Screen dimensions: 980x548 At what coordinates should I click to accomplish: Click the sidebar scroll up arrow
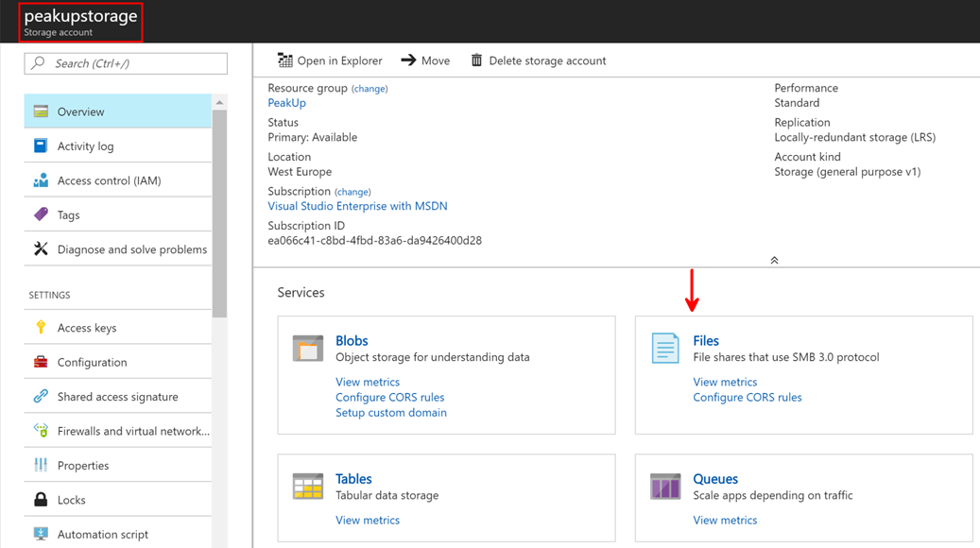[x=219, y=102]
